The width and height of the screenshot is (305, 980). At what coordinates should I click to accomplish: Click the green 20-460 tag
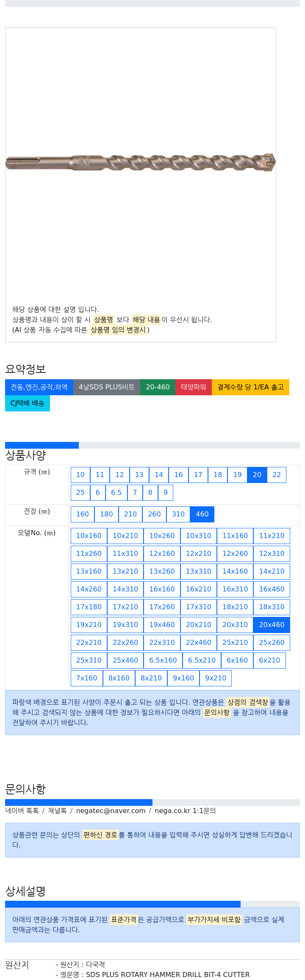[x=158, y=387]
